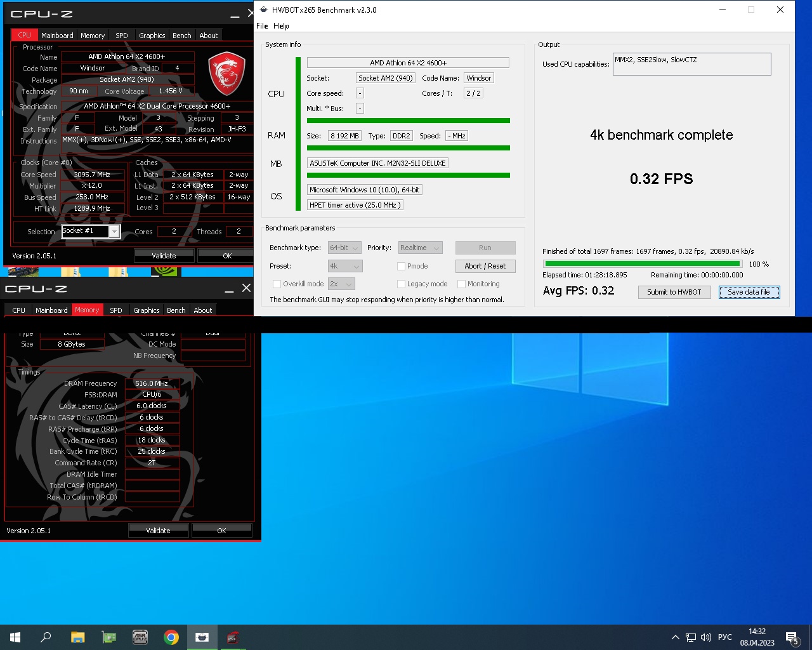
Task: Switch to SPD tab in upper CPU-Z
Action: coord(122,36)
